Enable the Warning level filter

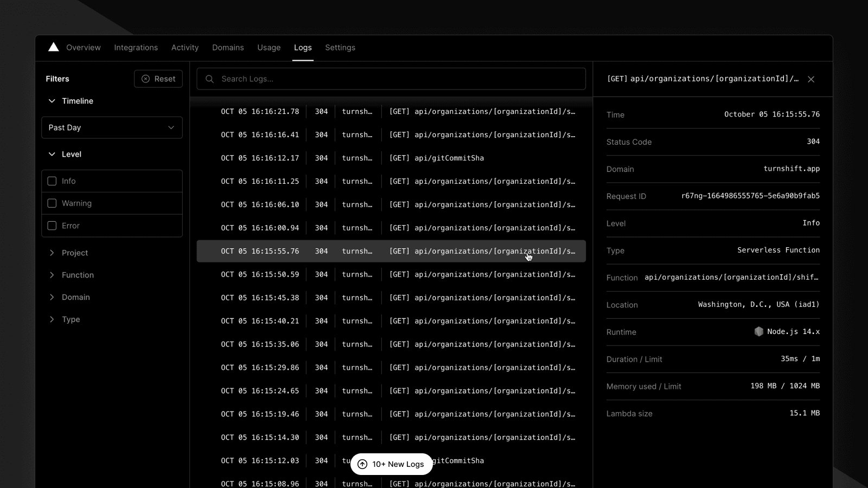point(52,203)
